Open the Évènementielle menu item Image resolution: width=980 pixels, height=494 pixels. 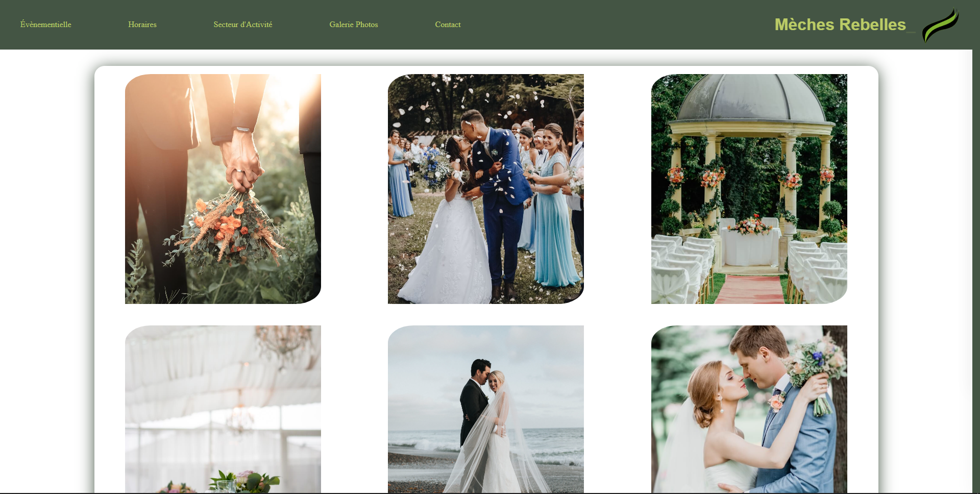[45, 25]
